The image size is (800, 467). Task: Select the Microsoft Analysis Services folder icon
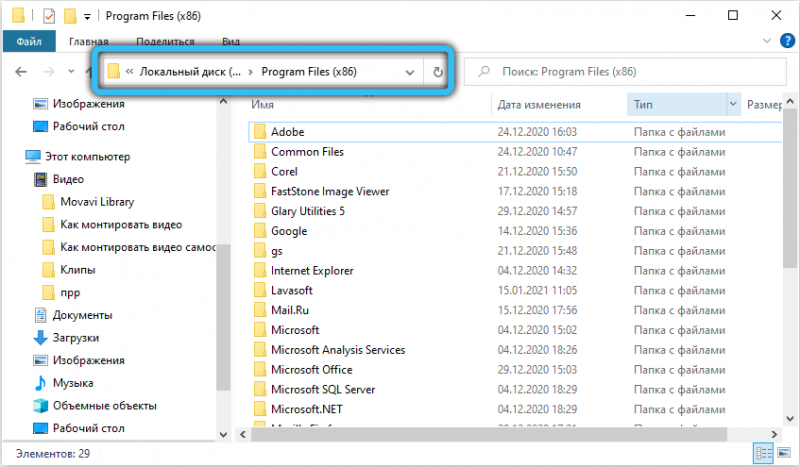(260, 350)
